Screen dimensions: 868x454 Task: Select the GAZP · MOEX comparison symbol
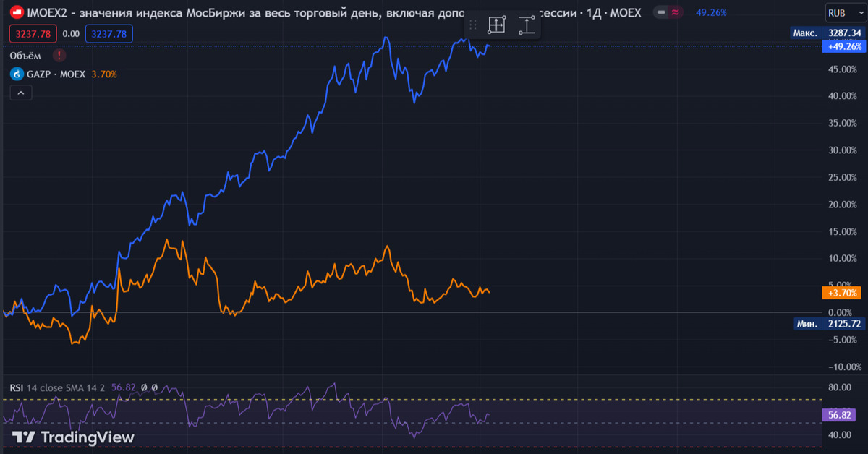pyautogui.click(x=56, y=74)
